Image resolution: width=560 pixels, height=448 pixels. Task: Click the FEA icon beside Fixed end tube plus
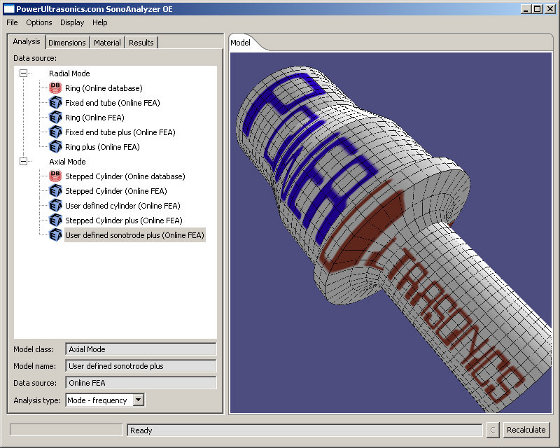pyautogui.click(x=55, y=132)
